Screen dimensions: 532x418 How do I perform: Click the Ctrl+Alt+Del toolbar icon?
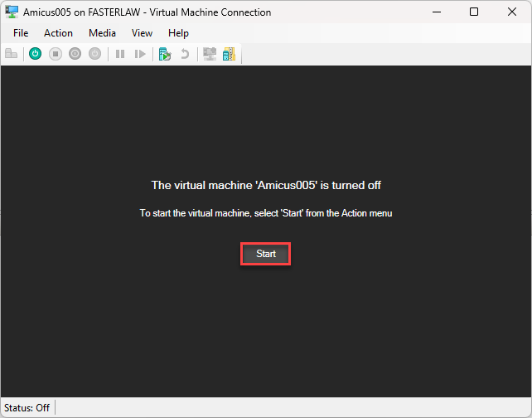(x=12, y=54)
